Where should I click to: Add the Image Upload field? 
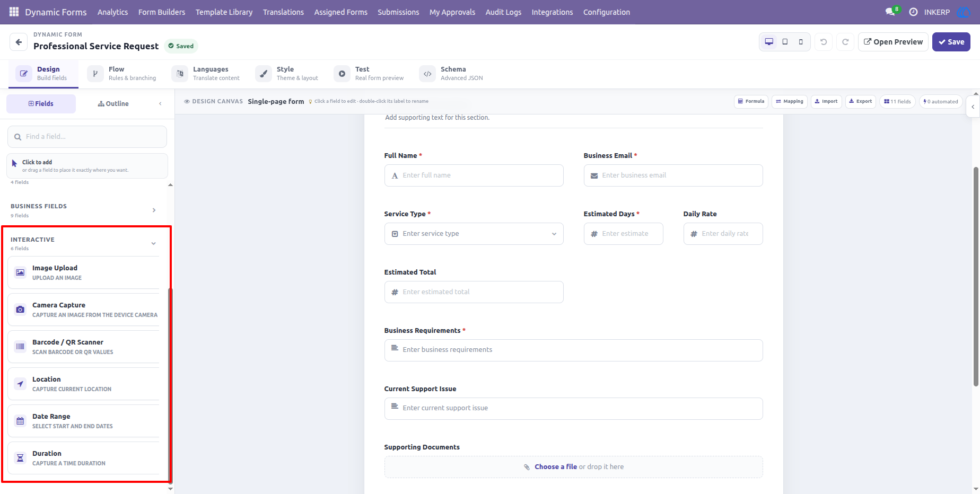coord(84,272)
